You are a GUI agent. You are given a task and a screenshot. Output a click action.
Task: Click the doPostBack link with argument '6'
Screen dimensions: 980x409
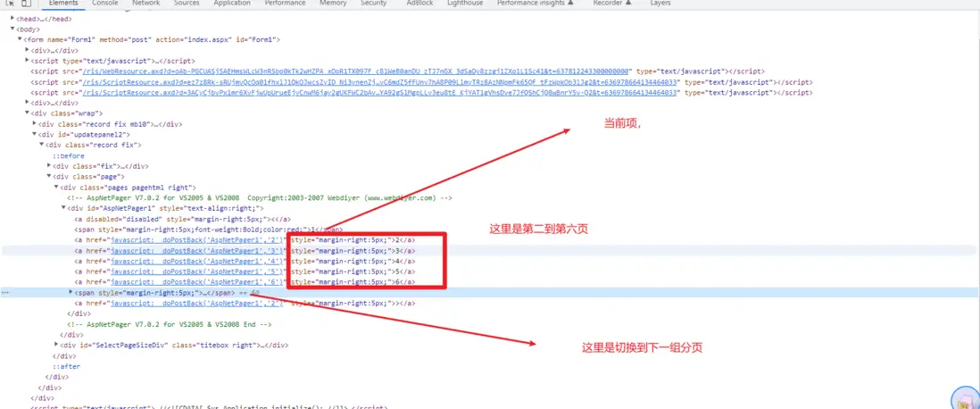click(x=197, y=282)
